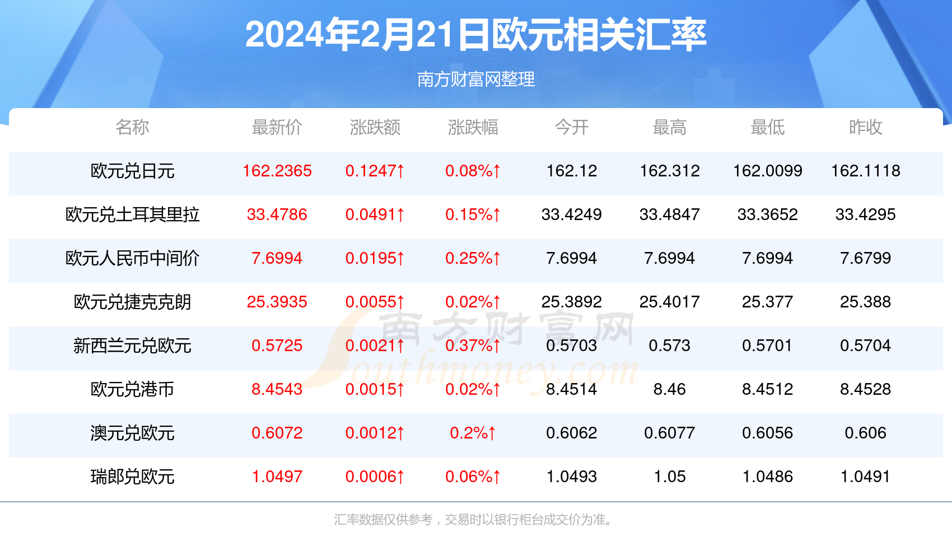
Task: Select the opening value 0.5703
Action: [x=572, y=346]
